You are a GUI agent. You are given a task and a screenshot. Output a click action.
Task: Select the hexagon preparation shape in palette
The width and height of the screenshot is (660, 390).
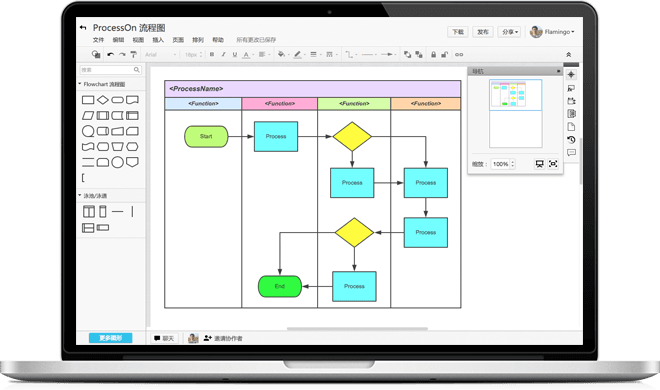(132, 146)
